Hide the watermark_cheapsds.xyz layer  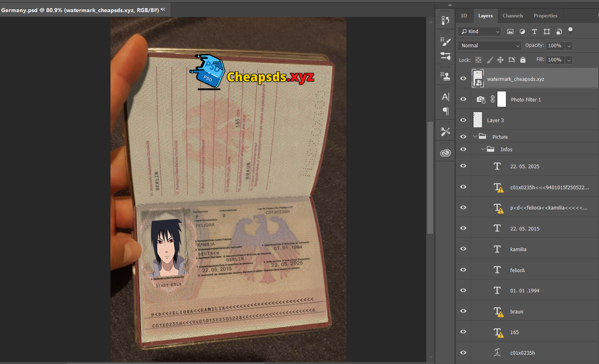tap(463, 79)
